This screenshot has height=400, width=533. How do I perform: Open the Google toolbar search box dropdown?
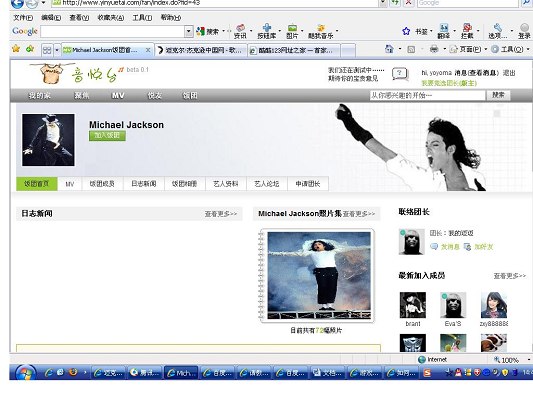coord(189,32)
